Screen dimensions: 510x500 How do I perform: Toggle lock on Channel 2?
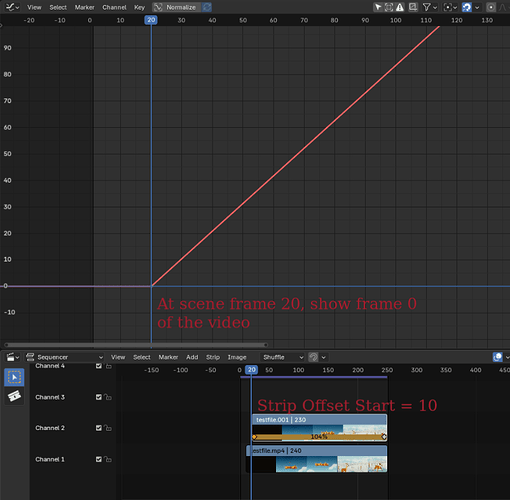pyautogui.click(x=108, y=428)
